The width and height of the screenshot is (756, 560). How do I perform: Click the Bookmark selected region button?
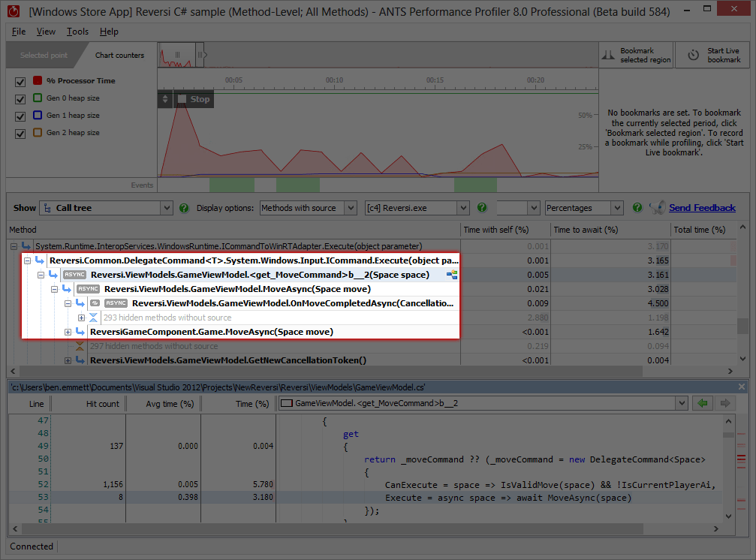coord(636,56)
